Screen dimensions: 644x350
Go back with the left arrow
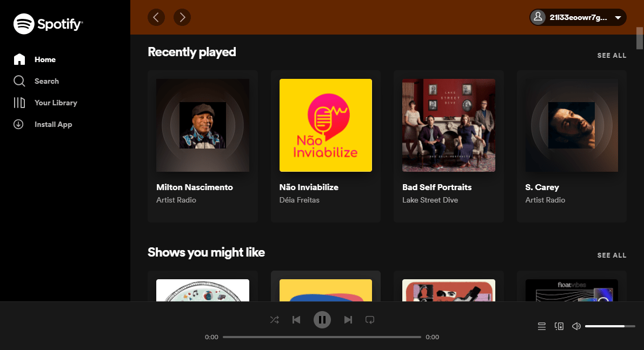(156, 17)
